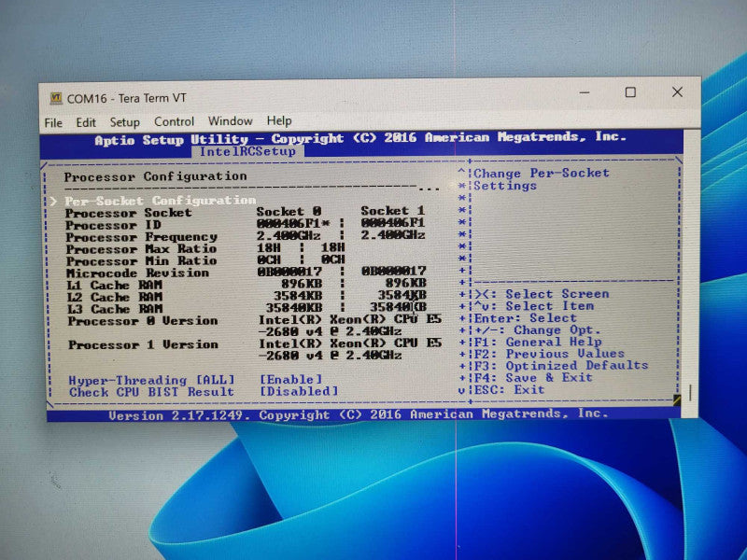
Task: Click Processor 0 Version label
Action: [143, 321]
